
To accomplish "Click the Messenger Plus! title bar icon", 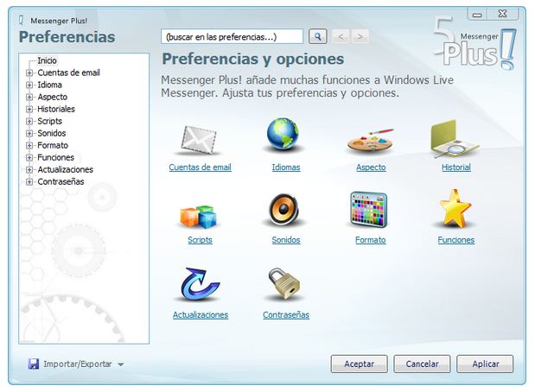I will coord(21,20).
